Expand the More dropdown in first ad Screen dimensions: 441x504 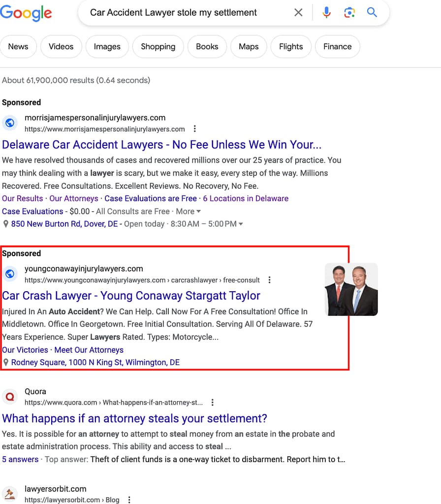[188, 211]
